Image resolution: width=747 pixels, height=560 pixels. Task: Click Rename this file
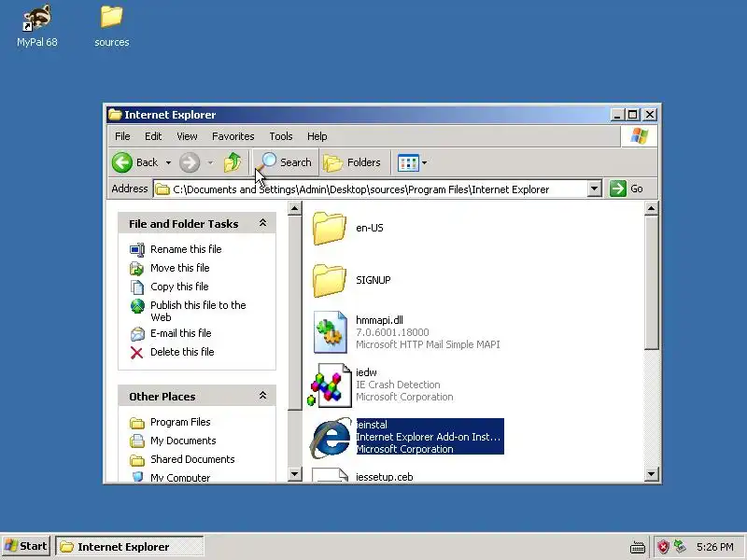[x=186, y=249]
